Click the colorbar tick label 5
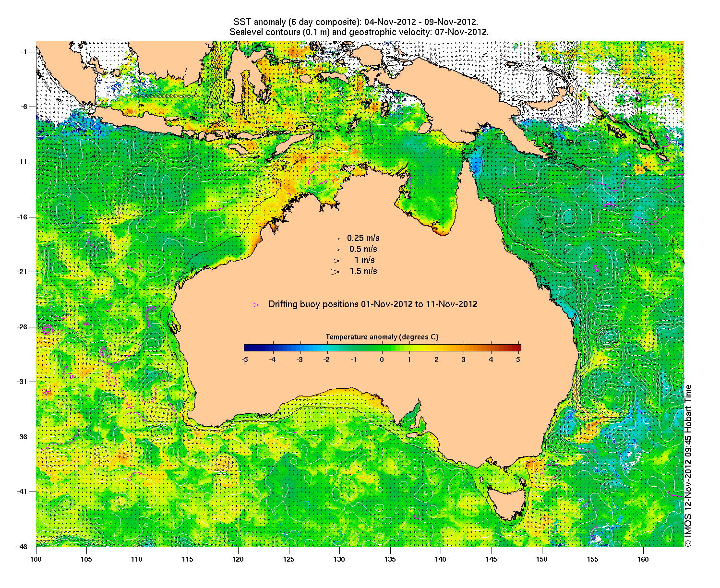This screenshot has width=720, height=588. click(x=518, y=359)
